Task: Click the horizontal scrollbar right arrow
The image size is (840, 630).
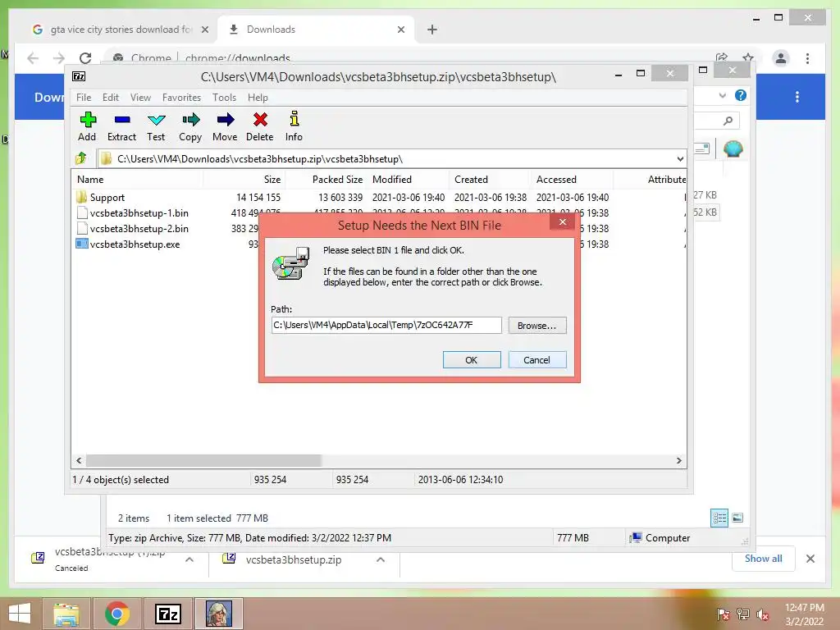Action: pos(678,461)
